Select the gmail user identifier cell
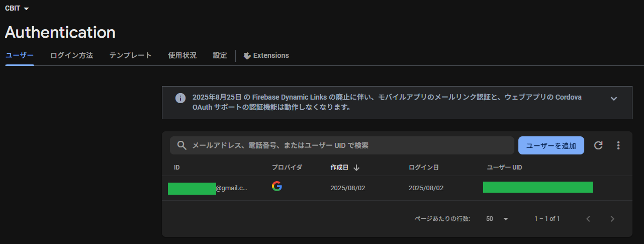 tap(208, 188)
